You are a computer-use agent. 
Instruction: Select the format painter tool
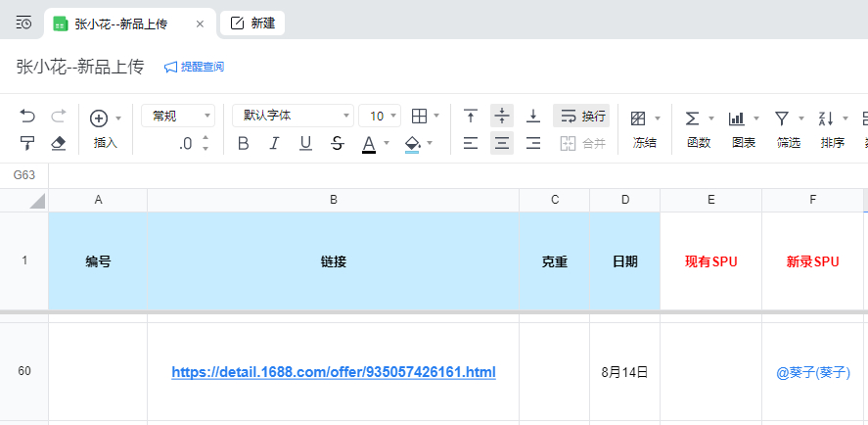pyautogui.click(x=27, y=144)
